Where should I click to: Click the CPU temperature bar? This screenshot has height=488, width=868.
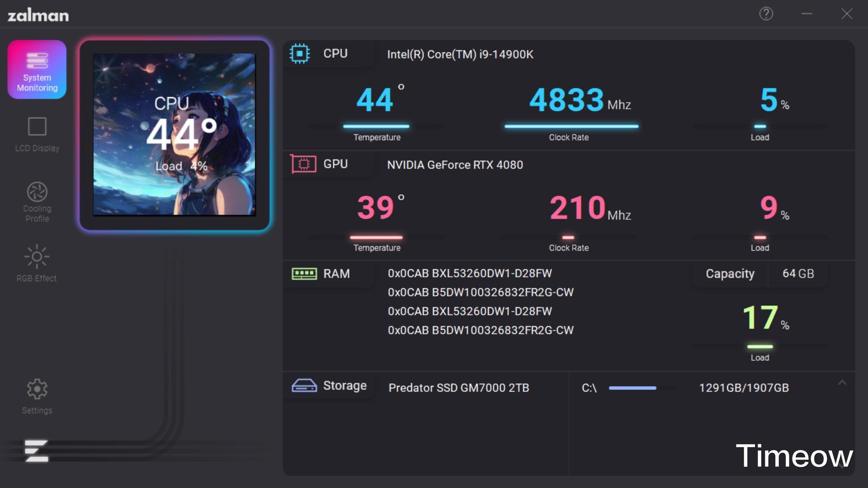point(376,127)
